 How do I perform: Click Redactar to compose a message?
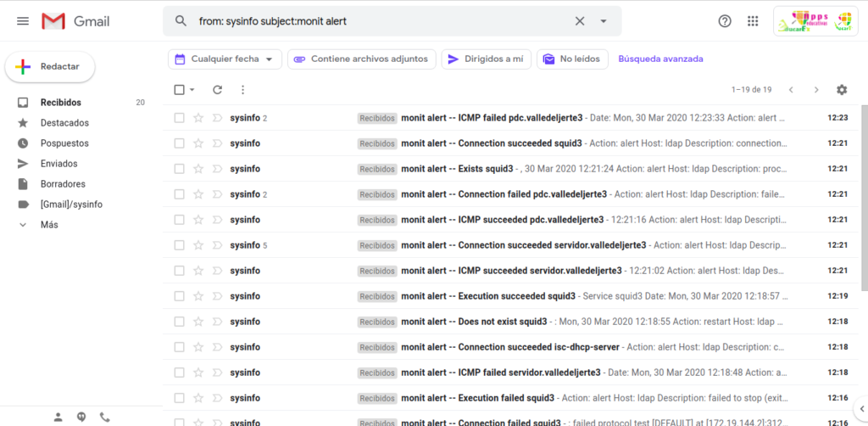[x=50, y=67]
